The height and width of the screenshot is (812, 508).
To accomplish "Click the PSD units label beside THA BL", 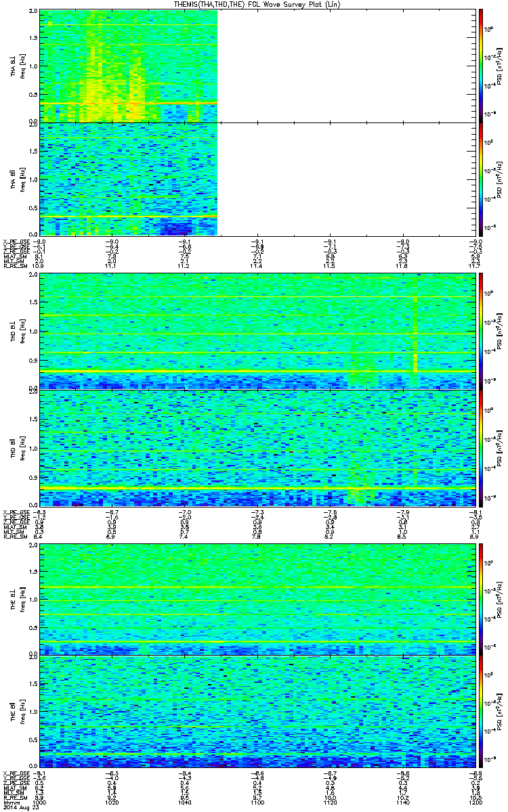I will tap(499, 66).
